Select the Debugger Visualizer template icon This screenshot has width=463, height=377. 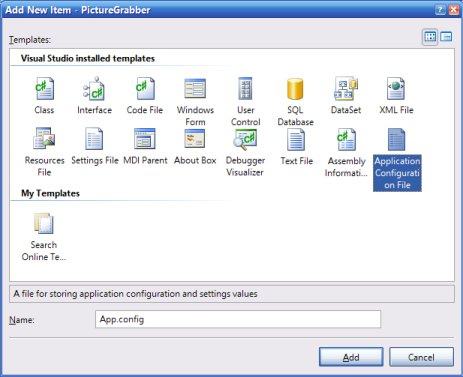[x=245, y=138]
